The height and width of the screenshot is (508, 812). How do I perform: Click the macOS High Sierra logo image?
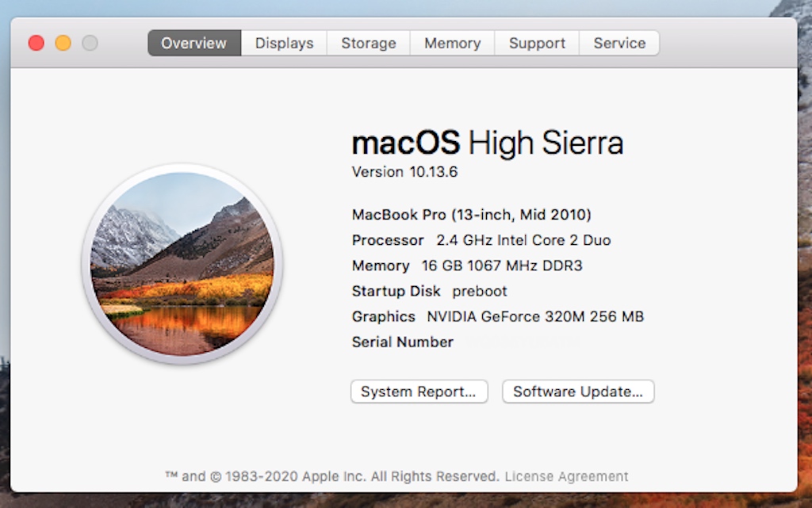182,265
